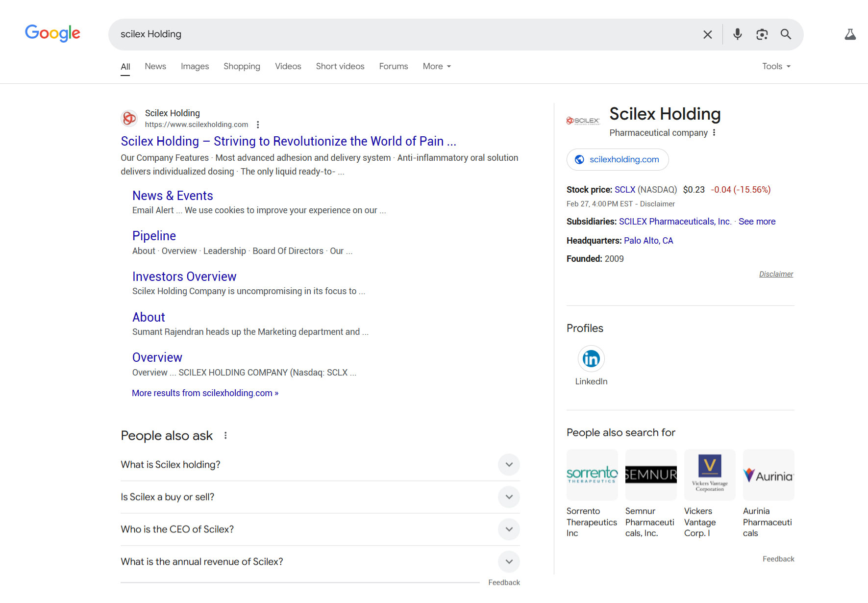
Task: Click globe icon on scilexholding.com button
Action: [x=579, y=159]
